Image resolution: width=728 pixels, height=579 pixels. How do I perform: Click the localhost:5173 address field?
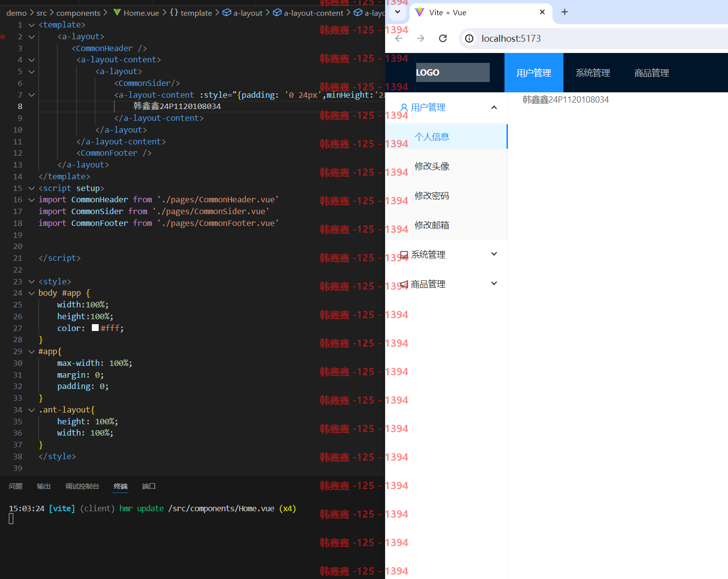594,38
